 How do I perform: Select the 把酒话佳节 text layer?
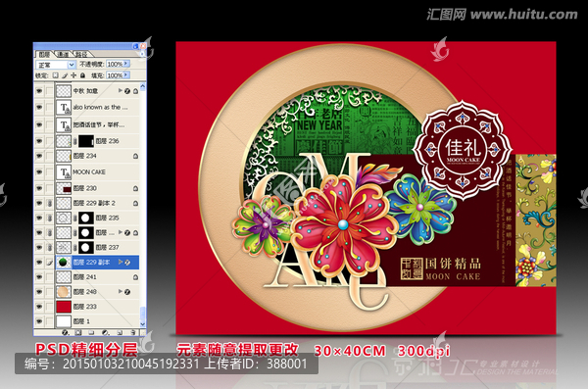97,124
